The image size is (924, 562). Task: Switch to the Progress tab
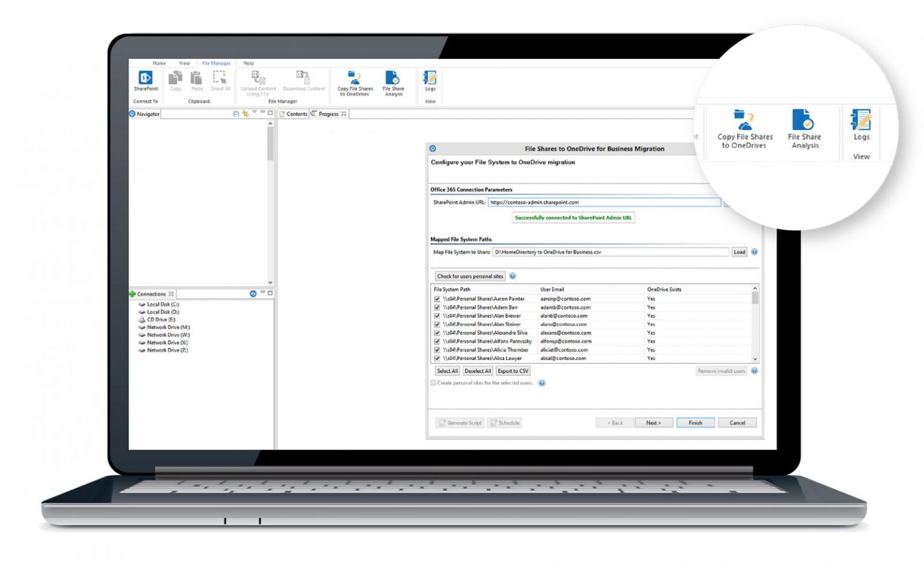pos(328,114)
